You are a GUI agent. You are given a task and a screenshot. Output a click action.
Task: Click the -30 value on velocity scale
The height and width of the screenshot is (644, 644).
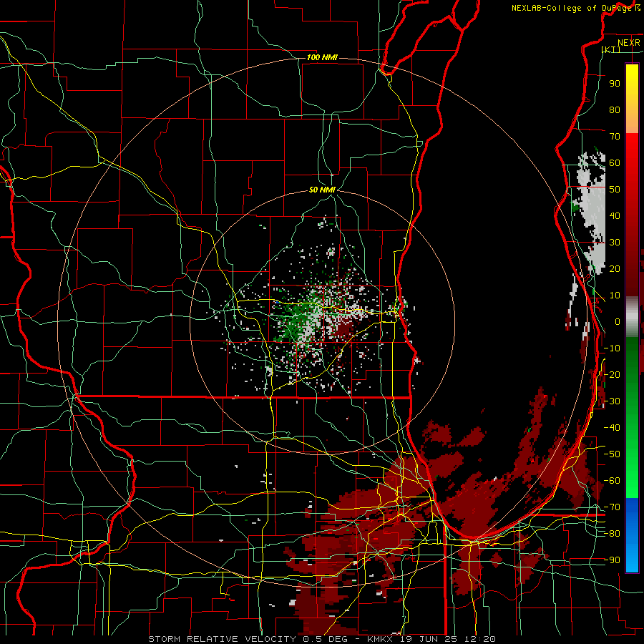click(x=612, y=401)
